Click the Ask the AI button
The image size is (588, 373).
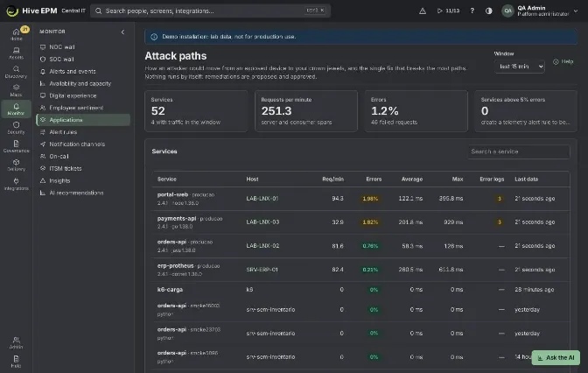click(x=556, y=357)
